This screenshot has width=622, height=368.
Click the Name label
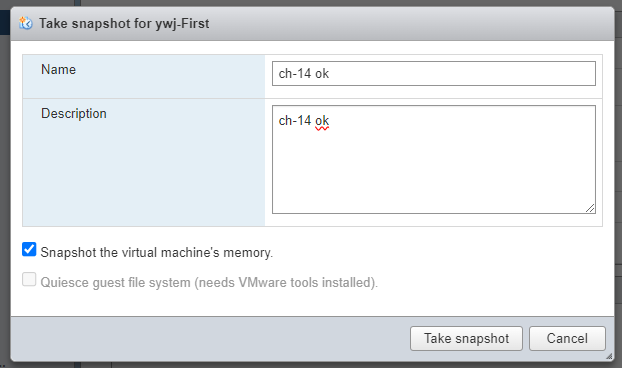58,69
